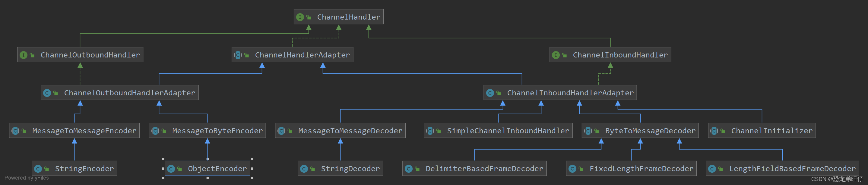Click the class icon of ChannelInboundHandlerAdapter
Viewport: 868px width, 185px height.
point(490,93)
